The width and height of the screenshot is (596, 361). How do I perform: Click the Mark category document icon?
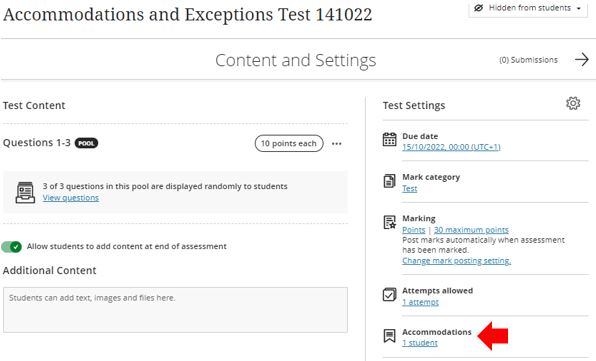click(389, 181)
